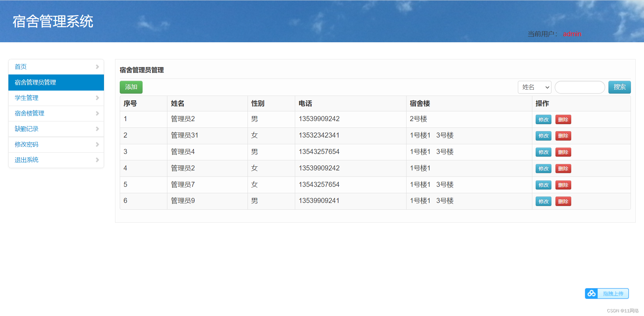Viewport: 644px width, 316px height.
Task: Edit the 管理员9 row
Action: [543, 202]
